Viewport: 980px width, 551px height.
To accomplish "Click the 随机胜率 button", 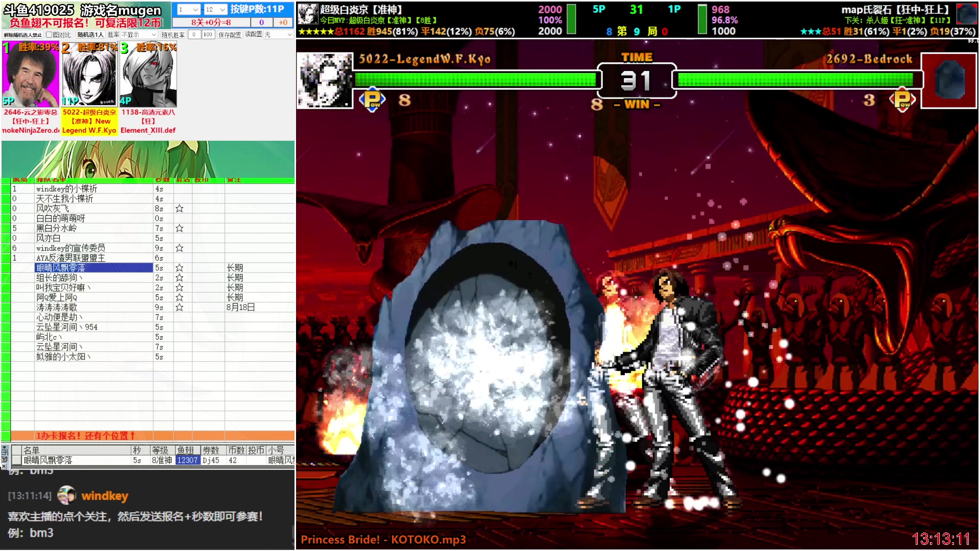I will click(174, 35).
